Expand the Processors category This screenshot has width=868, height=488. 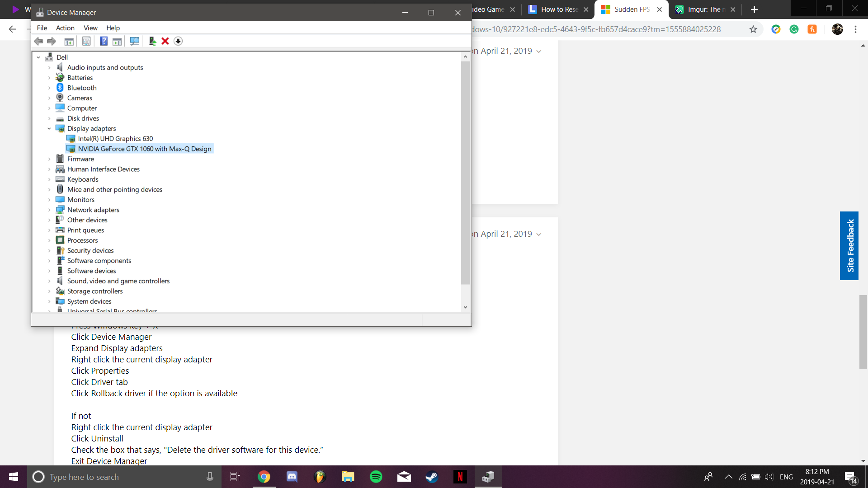tap(49, 240)
